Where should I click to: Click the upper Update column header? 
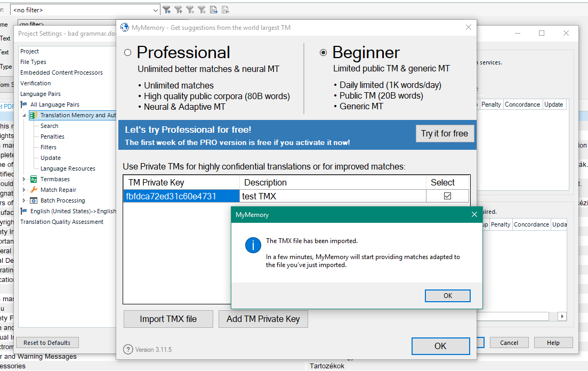pos(553,104)
